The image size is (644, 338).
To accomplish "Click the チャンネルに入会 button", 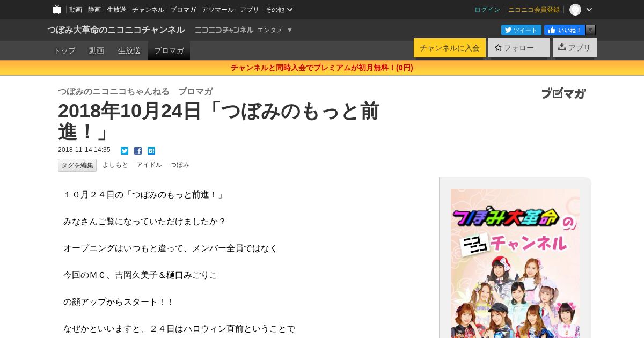I will click(x=450, y=48).
